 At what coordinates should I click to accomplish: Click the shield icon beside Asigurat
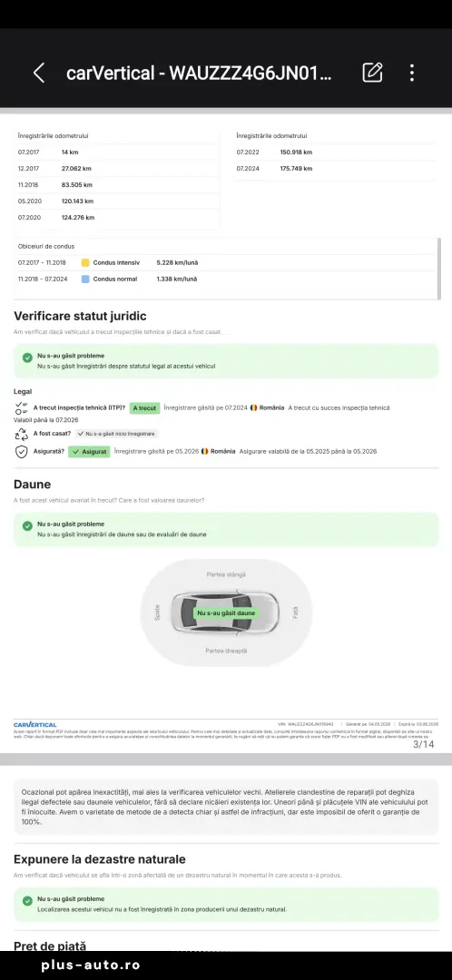click(x=21, y=451)
